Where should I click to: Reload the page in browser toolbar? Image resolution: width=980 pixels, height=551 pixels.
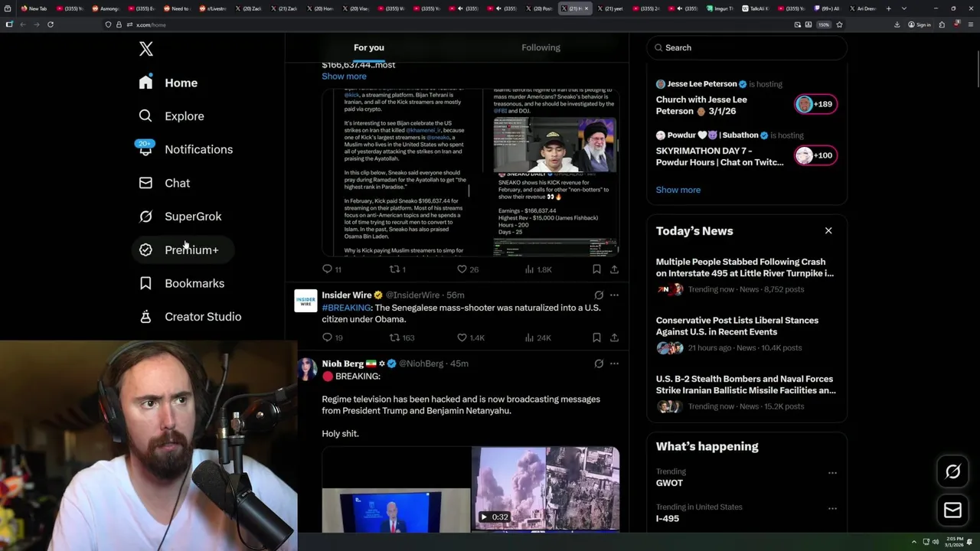[51, 24]
